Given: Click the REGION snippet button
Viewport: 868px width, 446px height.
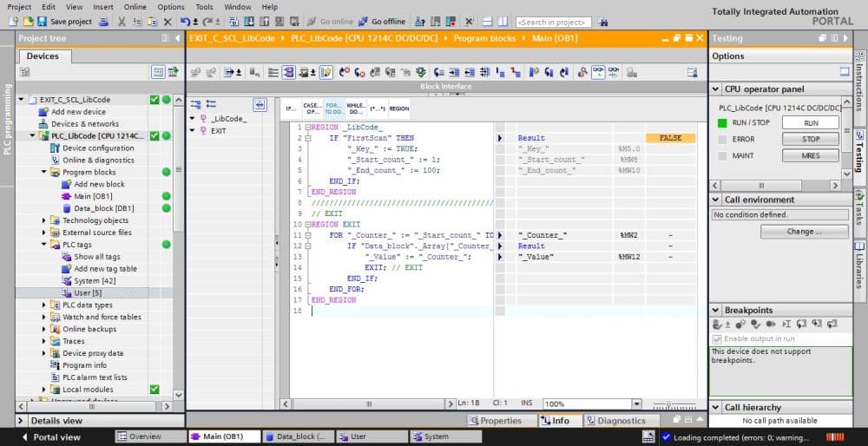Looking at the screenshot, I should point(399,109).
